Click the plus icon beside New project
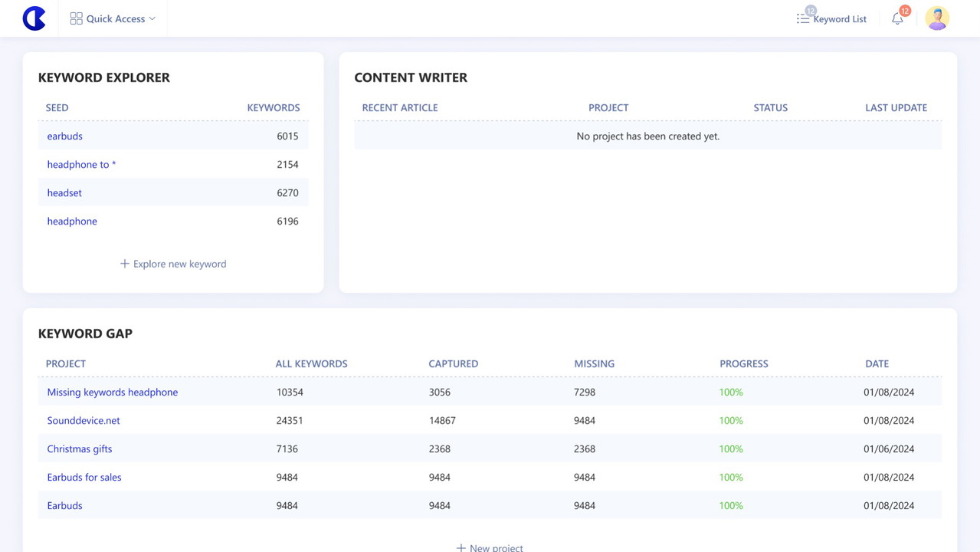This screenshot has height=552, width=980. click(x=461, y=547)
